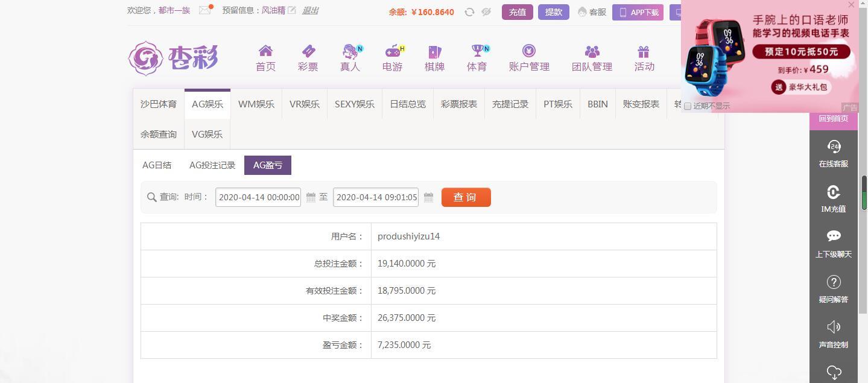Switch to 沙巴体育 tab
868x383 pixels.
click(159, 104)
